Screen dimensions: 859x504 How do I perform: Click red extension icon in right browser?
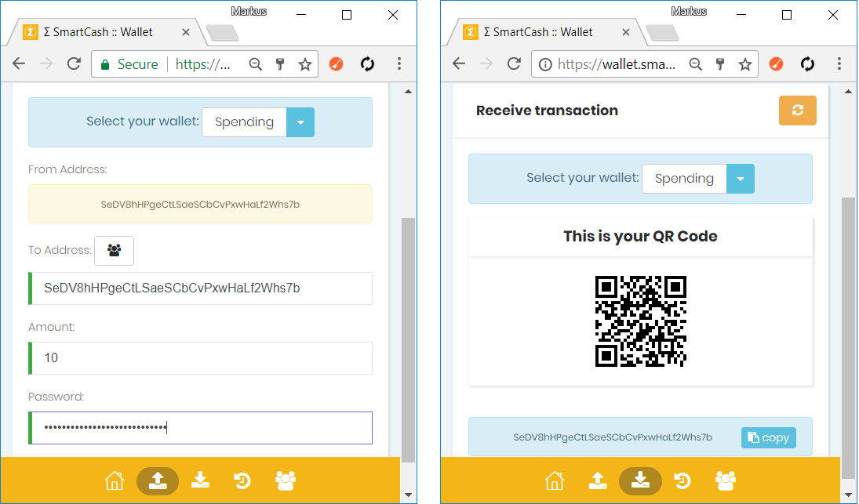[777, 64]
